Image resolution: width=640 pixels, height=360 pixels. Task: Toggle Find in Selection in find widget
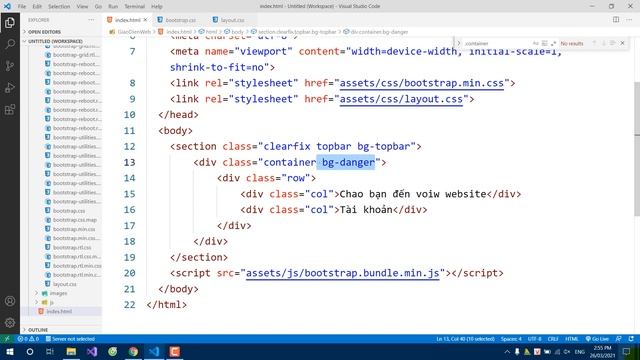point(613,43)
